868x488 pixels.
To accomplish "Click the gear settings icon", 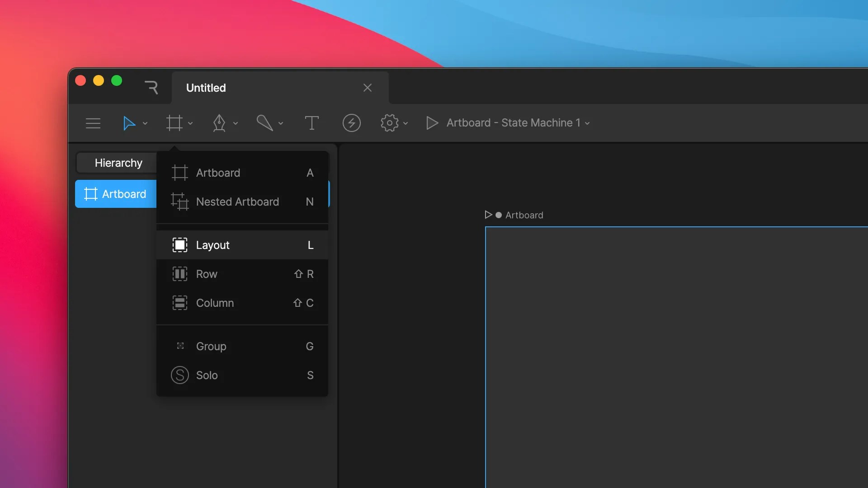I will [x=389, y=123].
